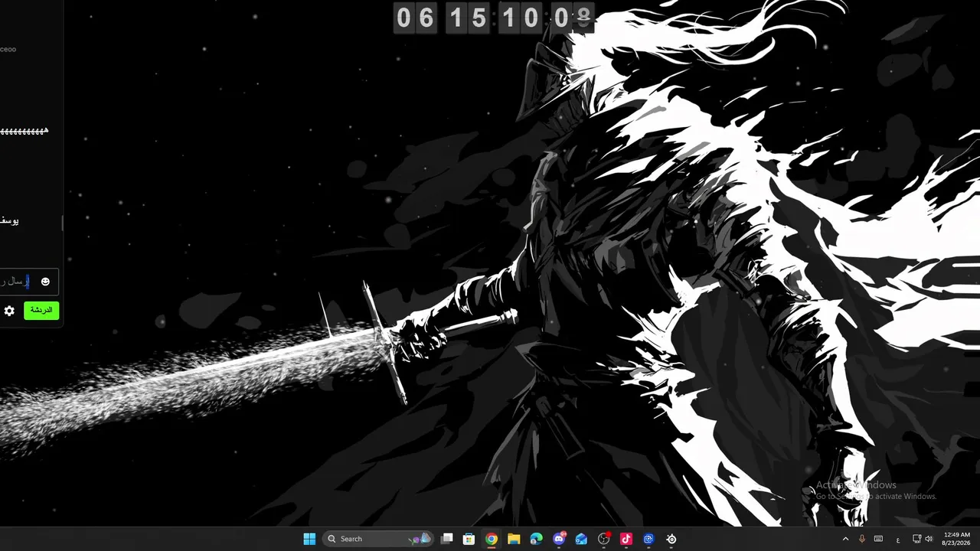This screenshot has width=980, height=551.
Task: Show hidden system tray icons
Action: point(845,539)
